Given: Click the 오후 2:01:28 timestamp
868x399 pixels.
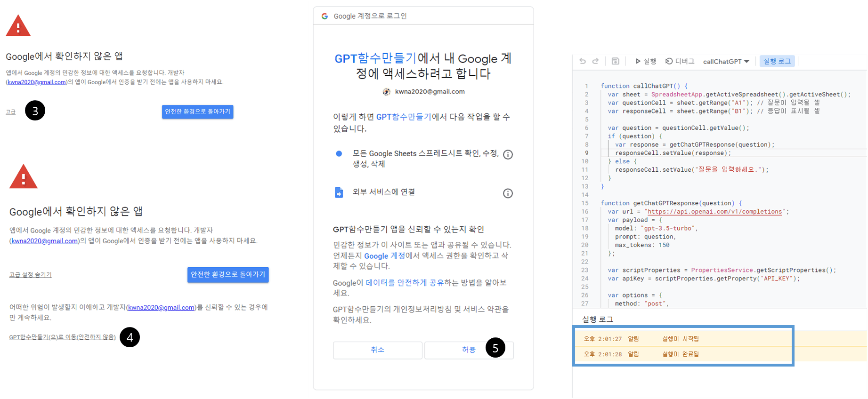Looking at the screenshot, I should tap(603, 354).
